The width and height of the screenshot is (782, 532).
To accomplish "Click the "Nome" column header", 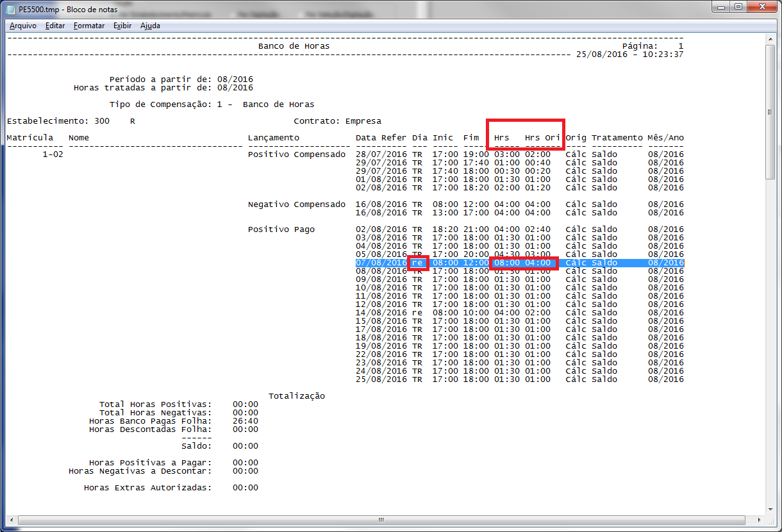I will pyautogui.click(x=79, y=138).
